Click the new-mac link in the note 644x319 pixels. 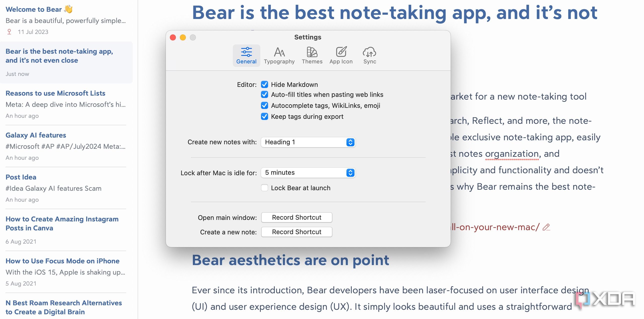coord(495,227)
